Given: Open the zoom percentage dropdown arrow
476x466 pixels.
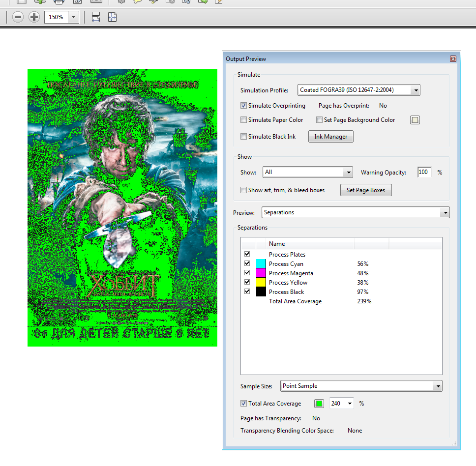Looking at the screenshot, I should coord(73,17).
